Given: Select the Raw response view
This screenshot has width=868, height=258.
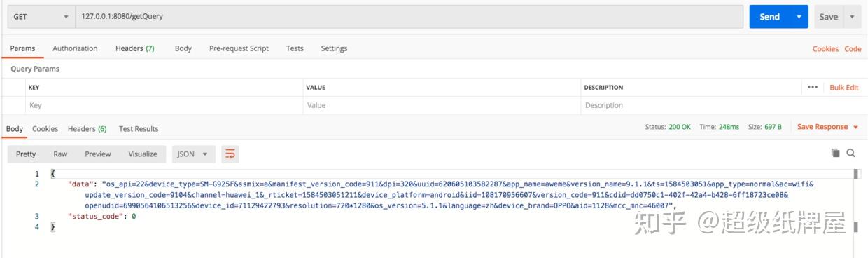Looking at the screenshot, I should (x=60, y=154).
